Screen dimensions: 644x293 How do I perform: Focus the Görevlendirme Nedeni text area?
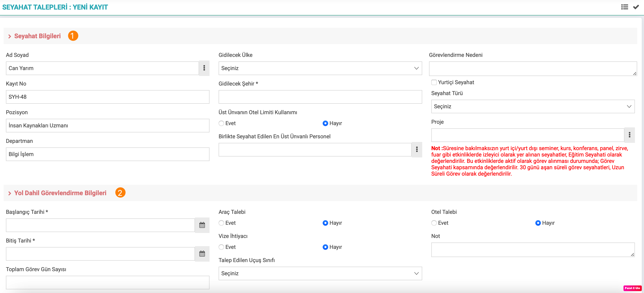coord(533,69)
